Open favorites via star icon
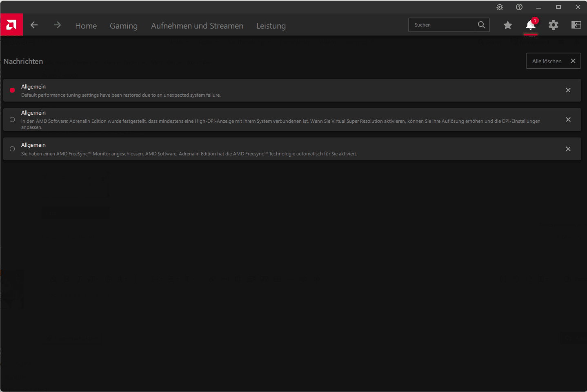Screen dimensions: 587x392 coord(508,25)
